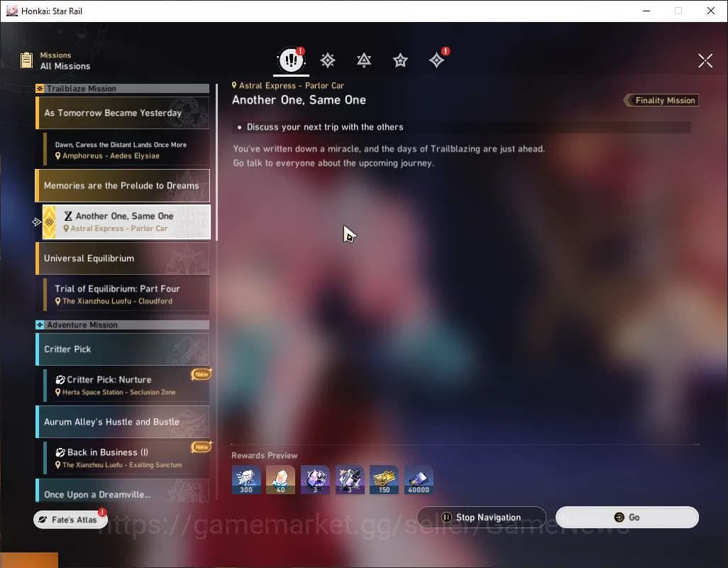Open Fate's Atlas button
The width and height of the screenshot is (728, 568).
pos(70,520)
